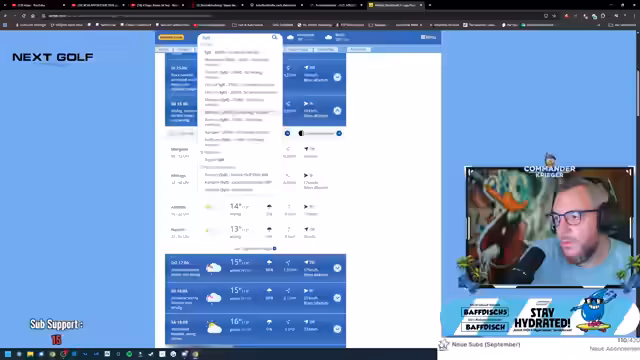This screenshot has width=640, height=360.
Task: Switch to the first browser tab at top left
Action: pyautogui.click(x=35, y=5)
